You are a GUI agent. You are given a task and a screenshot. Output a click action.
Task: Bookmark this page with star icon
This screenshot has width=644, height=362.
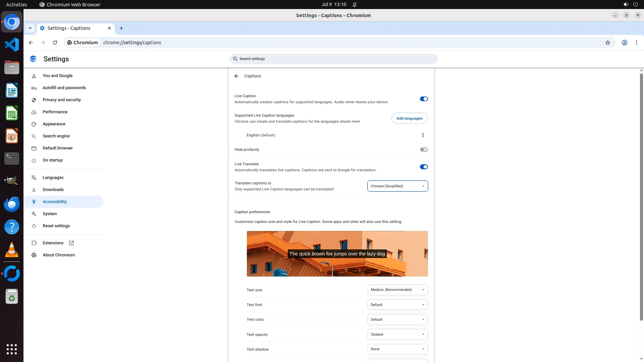(x=607, y=43)
